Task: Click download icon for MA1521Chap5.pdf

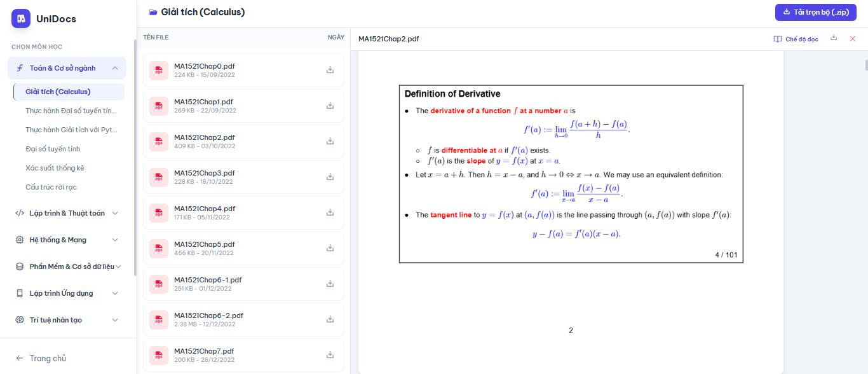Action: coord(330,248)
